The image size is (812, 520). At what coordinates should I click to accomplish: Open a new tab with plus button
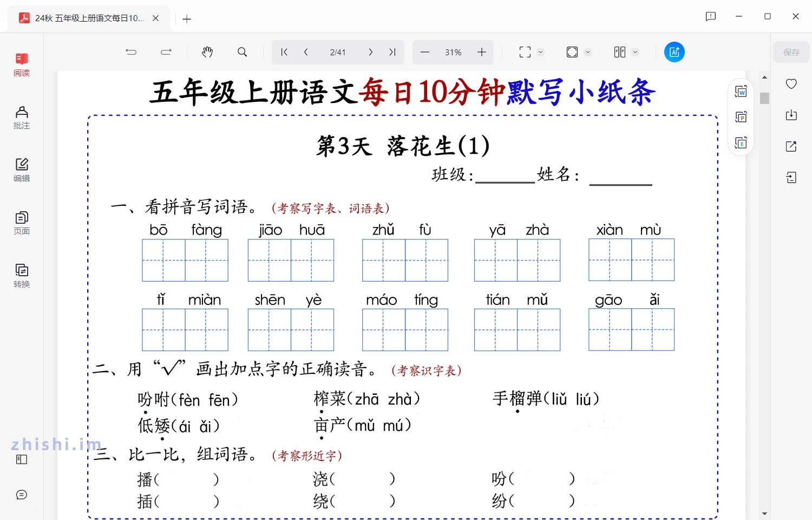pos(187,19)
